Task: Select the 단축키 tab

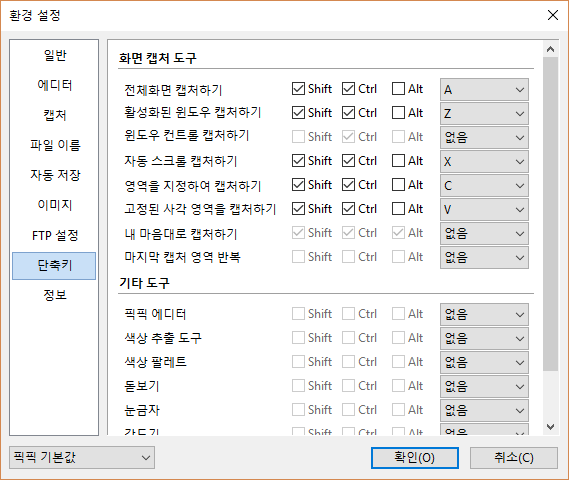Action: pyautogui.click(x=54, y=266)
